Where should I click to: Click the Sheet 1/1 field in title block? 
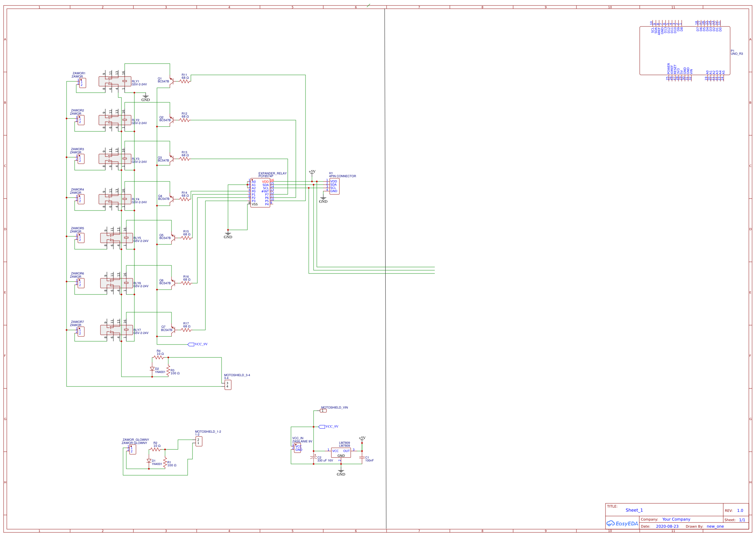click(742, 520)
